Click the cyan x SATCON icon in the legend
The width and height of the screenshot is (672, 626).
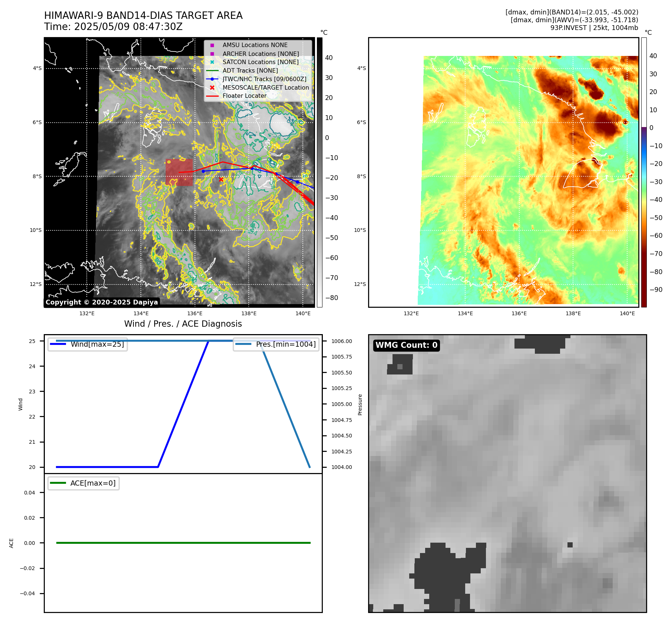pos(212,62)
